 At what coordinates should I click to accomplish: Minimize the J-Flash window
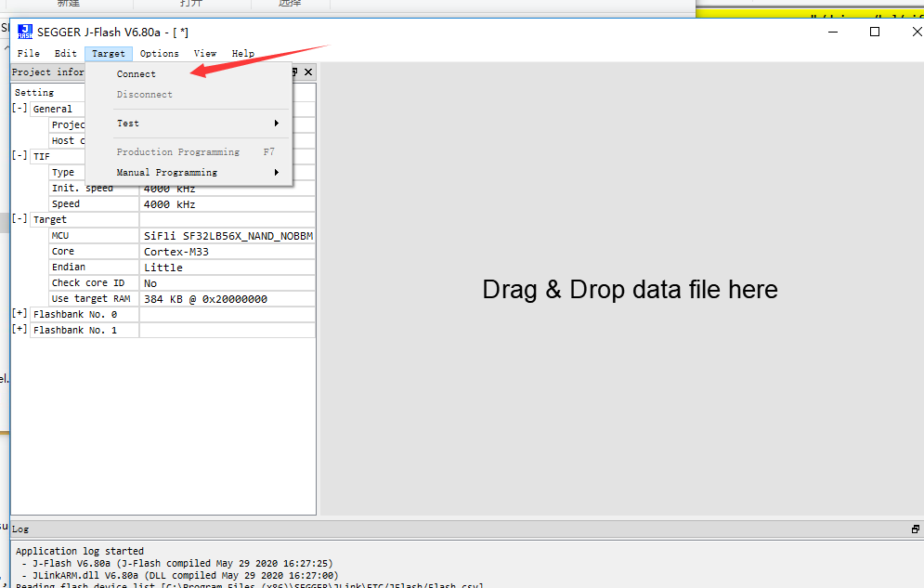coord(833,32)
